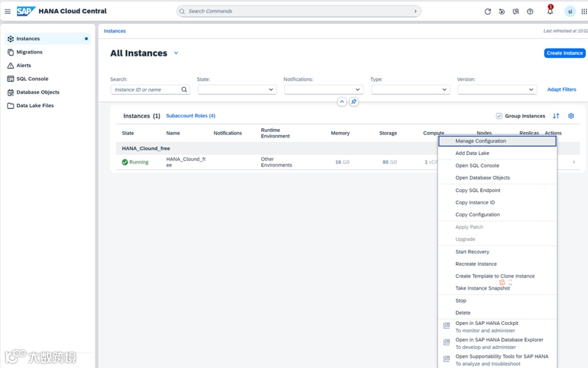Open SQL Console in the sidebar
Image resolution: width=588 pixels, height=368 pixels.
48,79
